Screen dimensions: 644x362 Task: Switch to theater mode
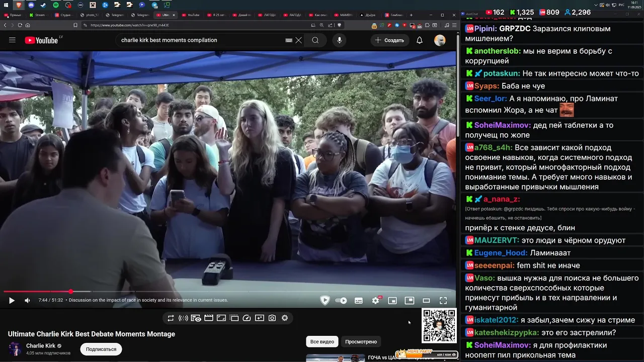point(426,301)
